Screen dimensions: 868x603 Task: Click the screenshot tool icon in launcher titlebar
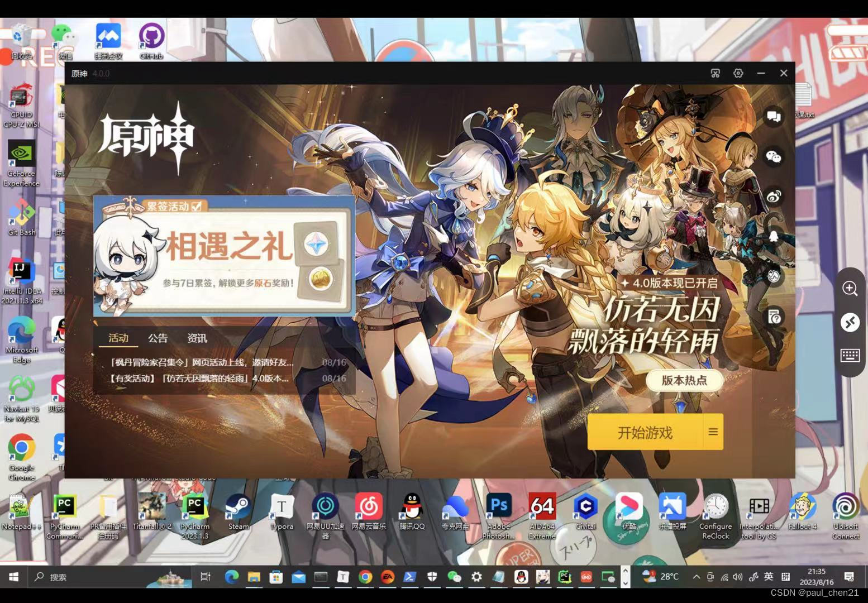coord(716,73)
